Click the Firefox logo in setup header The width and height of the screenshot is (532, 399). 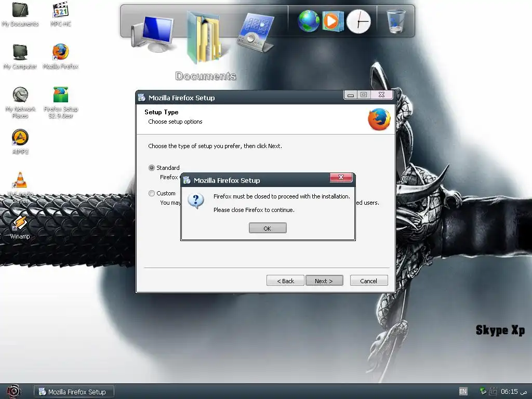click(x=379, y=119)
